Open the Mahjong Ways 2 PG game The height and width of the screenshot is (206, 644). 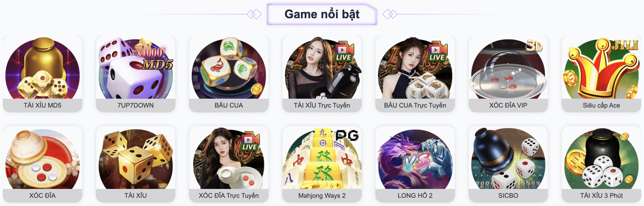[x=322, y=158]
